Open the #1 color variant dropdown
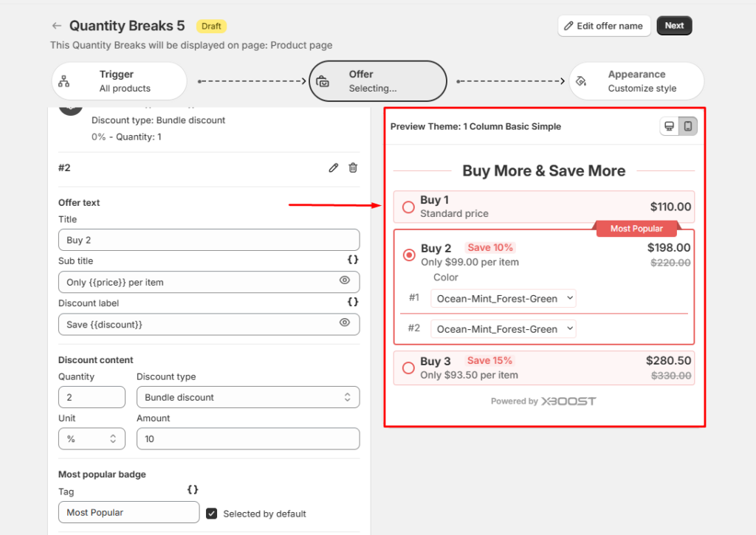 [503, 299]
